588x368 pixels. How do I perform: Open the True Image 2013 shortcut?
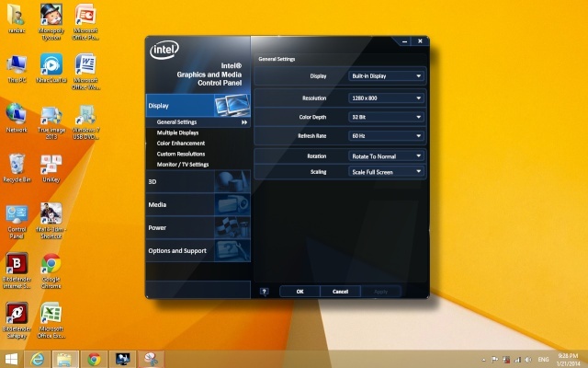[x=51, y=121]
